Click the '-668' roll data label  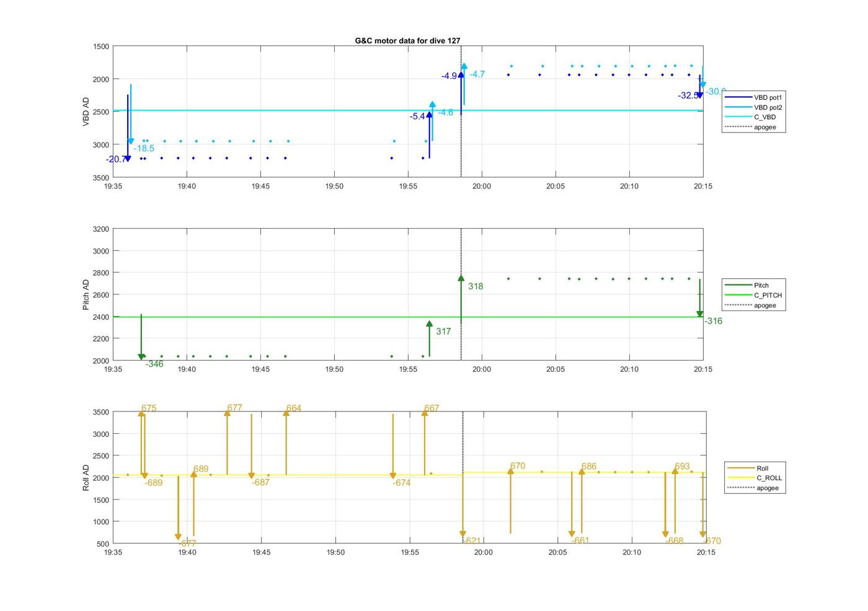(674, 540)
